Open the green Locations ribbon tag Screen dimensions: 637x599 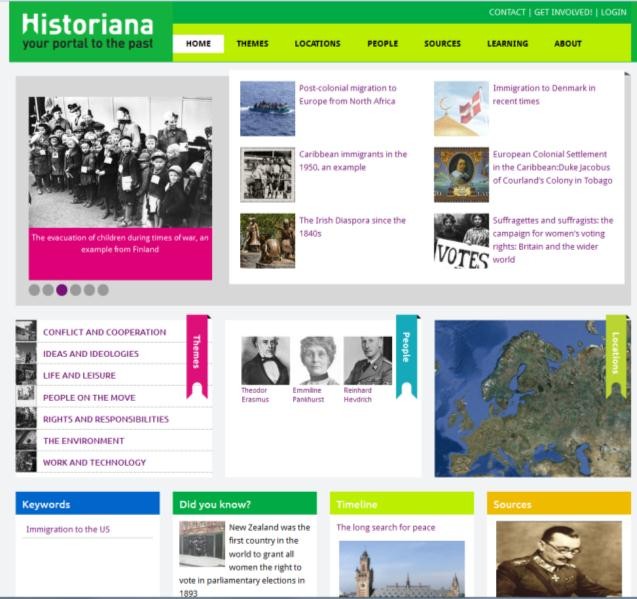click(616, 352)
